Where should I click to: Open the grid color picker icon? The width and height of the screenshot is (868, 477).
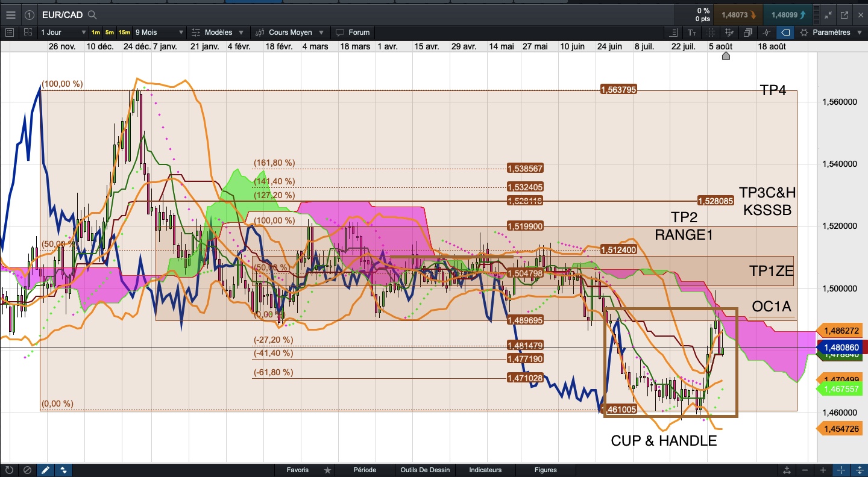coord(730,33)
